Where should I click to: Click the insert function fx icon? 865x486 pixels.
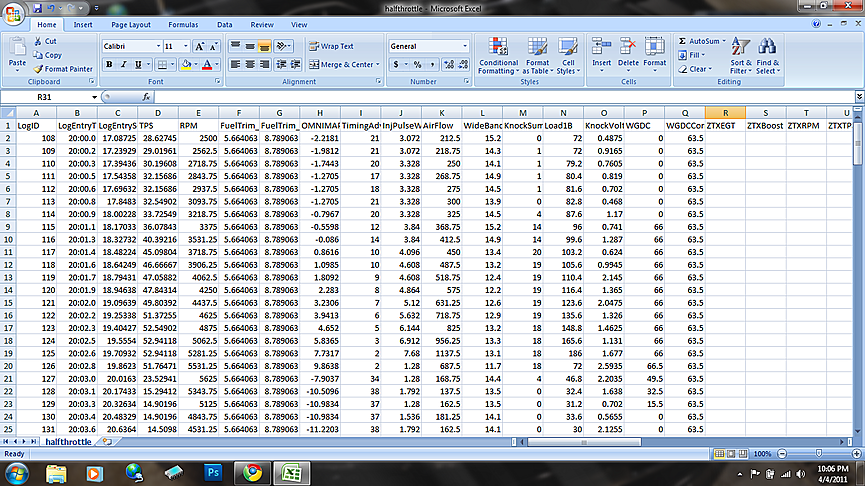pyautogui.click(x=146, y=97)
